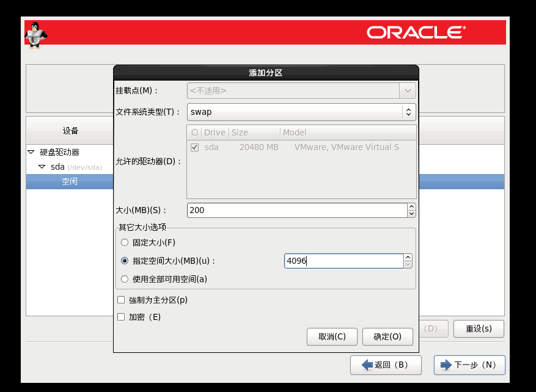The image size is (536, 392).
Task: Enable the 加密 encryption checkbox
Action: tap(121, 317)
